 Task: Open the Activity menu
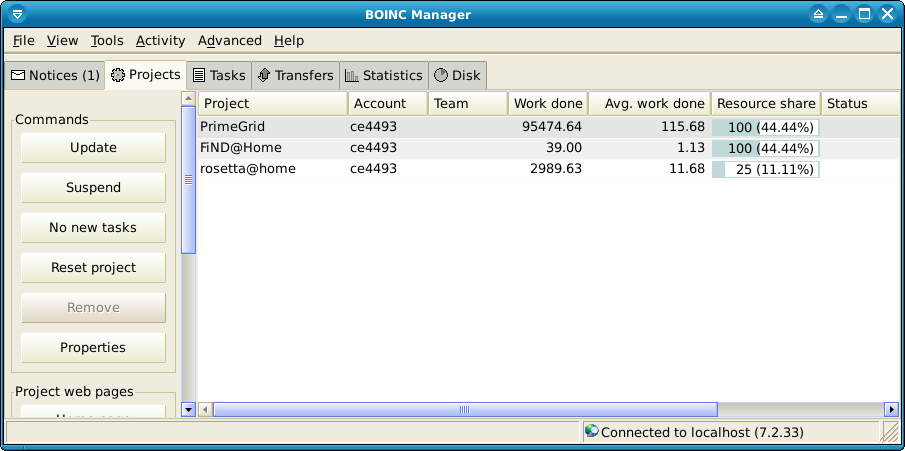coord(160,40)
